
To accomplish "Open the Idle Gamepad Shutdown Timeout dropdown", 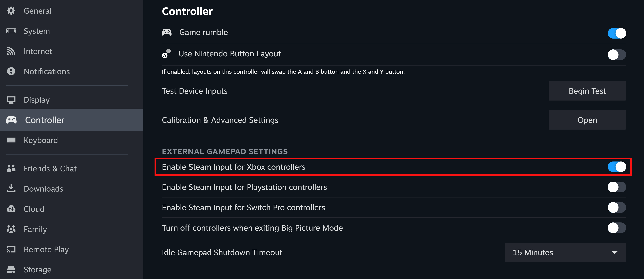I will tap(565, 253).
